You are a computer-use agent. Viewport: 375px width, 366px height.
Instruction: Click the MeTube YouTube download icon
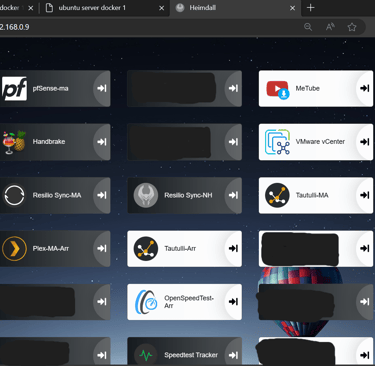(278, 89)
